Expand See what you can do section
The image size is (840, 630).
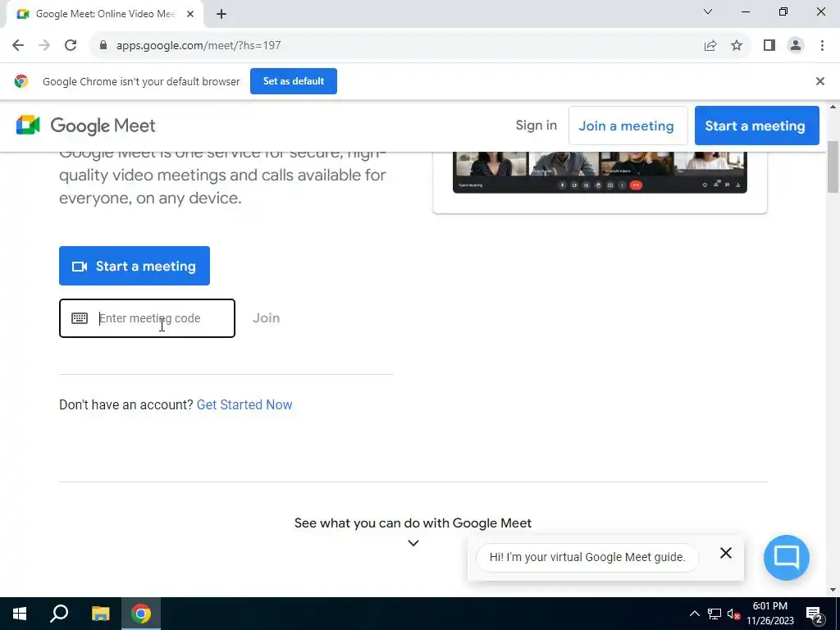click(x=413, y=543)
